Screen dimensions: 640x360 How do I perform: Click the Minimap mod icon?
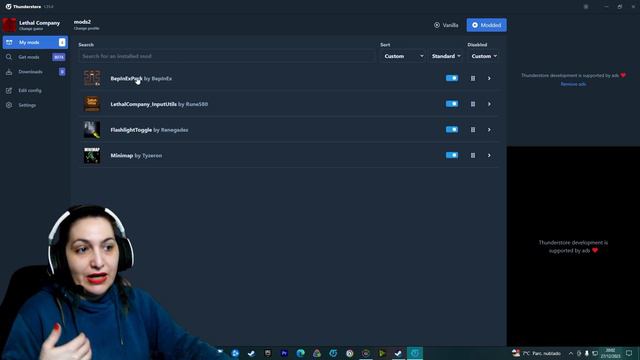(92, 155)
